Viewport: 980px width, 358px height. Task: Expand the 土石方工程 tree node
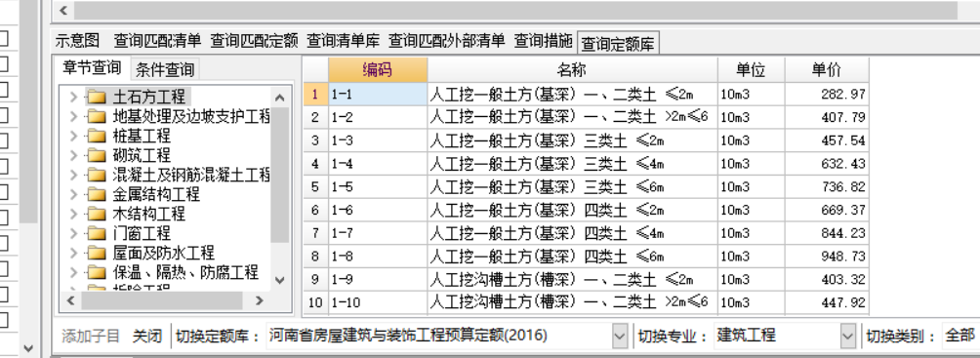pyautogui.click(x=74, y=97)
